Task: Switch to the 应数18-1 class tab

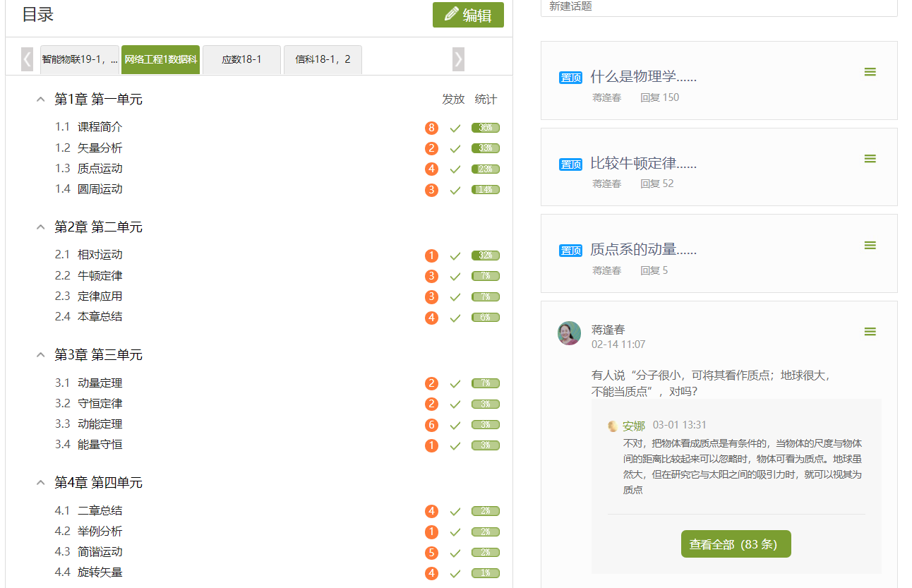Action: [x=241, y=60]
